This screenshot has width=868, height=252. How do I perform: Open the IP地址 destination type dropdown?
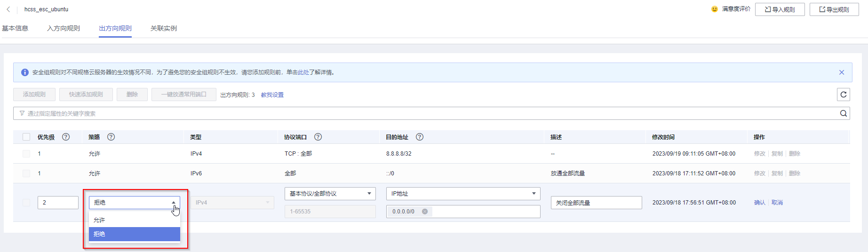(463, 194)
